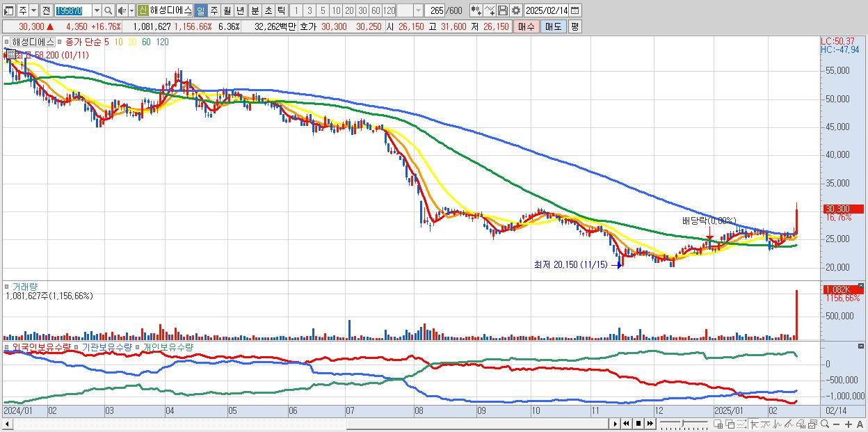The height and width of the screenshot is (432, 868).
Task: Click the rewind playback button
Action: pos(626,424)
